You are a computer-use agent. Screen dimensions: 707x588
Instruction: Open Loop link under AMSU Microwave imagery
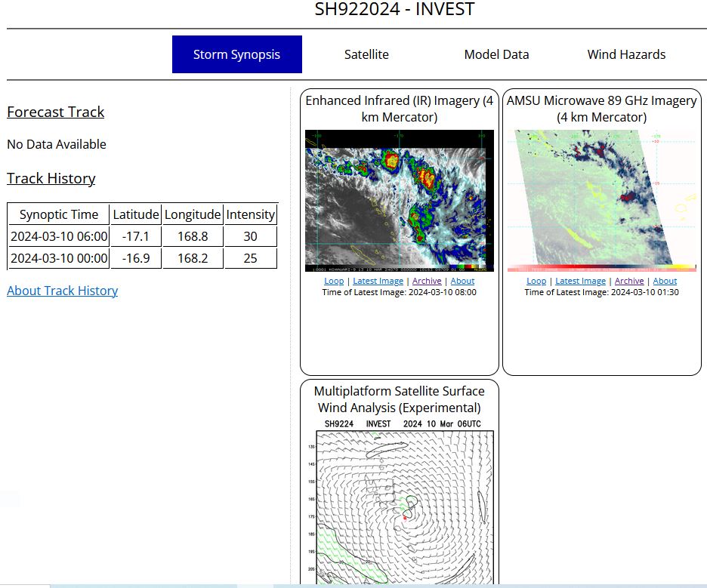click(536, 281)
